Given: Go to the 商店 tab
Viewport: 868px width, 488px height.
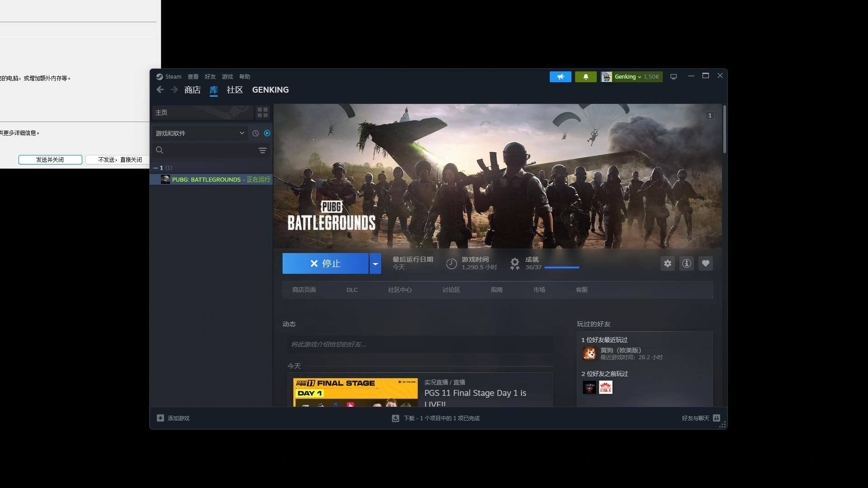Looking at the screenshot, I should tap(193, 90).
